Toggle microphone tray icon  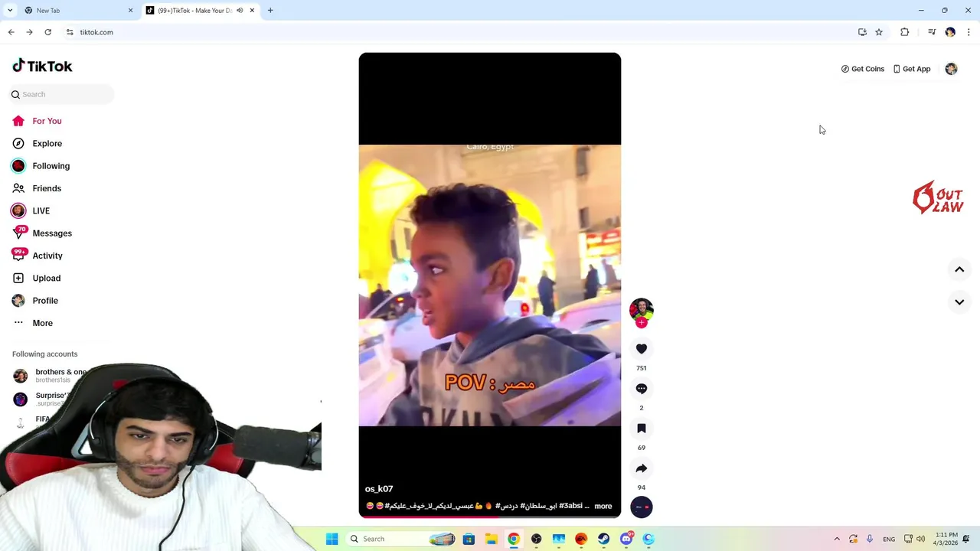[x=870, y=539]
